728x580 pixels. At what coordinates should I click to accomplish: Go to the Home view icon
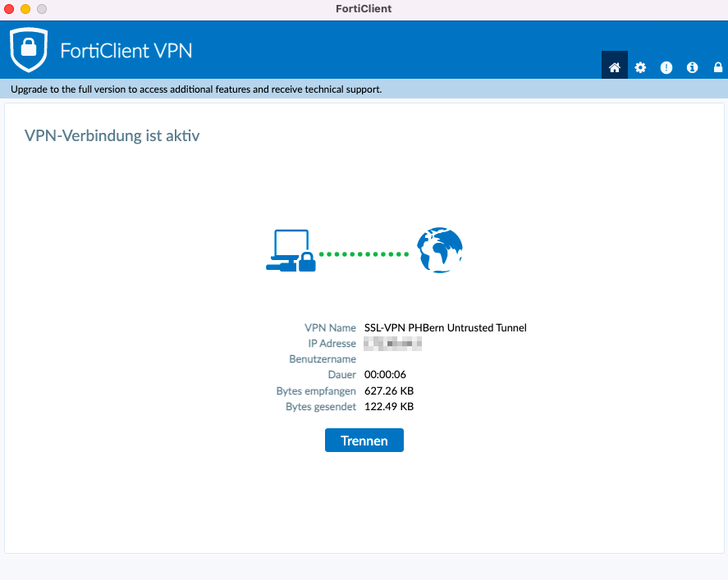coord(614,67)
